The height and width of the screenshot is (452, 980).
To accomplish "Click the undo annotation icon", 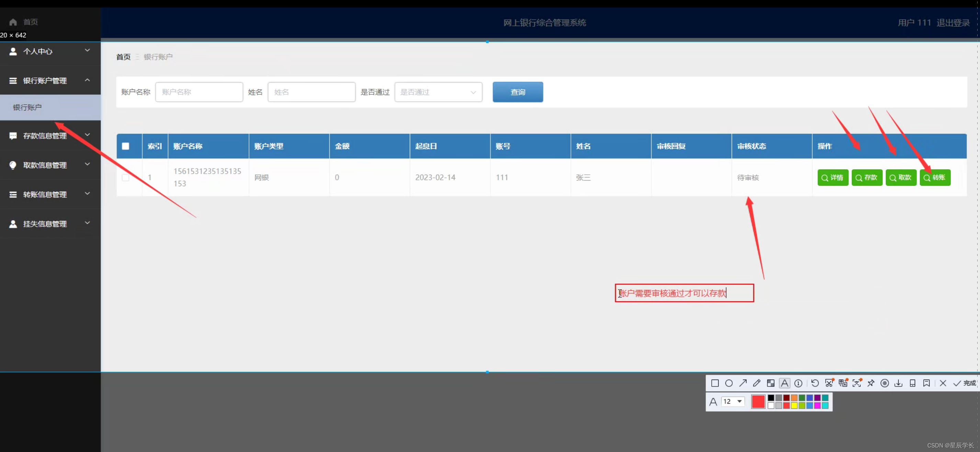I will coord(815,383).
